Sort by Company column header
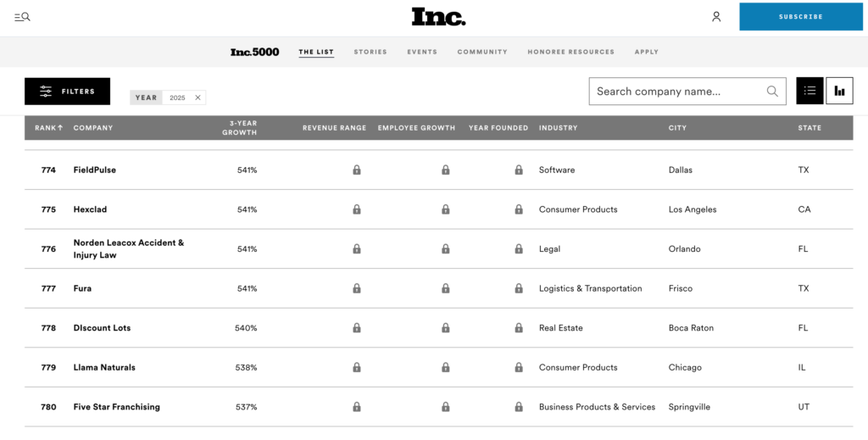The width and height of the screenshot is (868, 440). [x=93, y=128]
